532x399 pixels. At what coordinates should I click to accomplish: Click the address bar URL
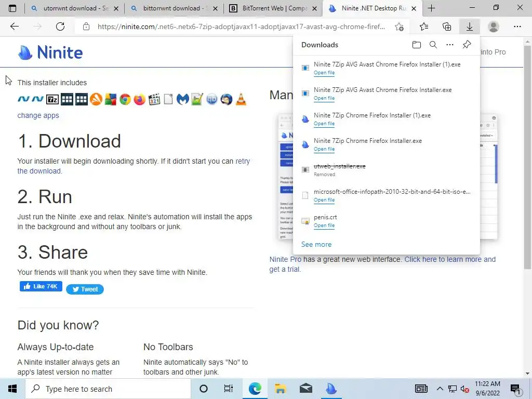[241, 26]
